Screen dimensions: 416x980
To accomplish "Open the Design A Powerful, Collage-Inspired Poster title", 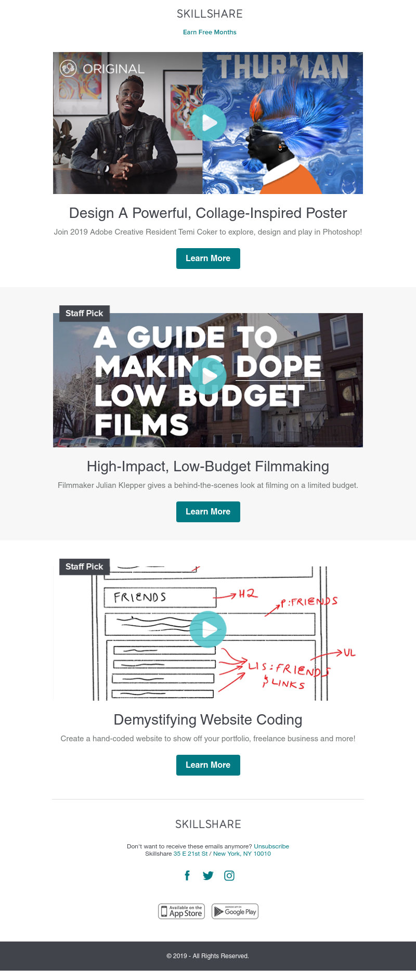I will [208, 213].
